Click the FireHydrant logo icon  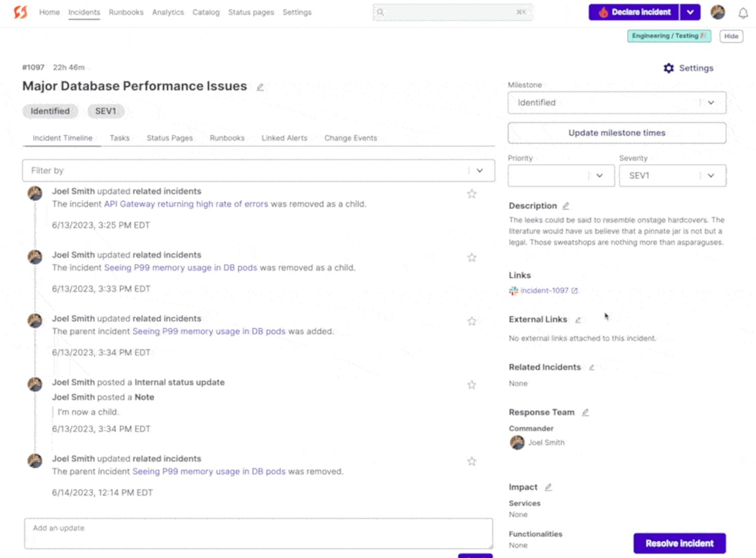[20, 12]
